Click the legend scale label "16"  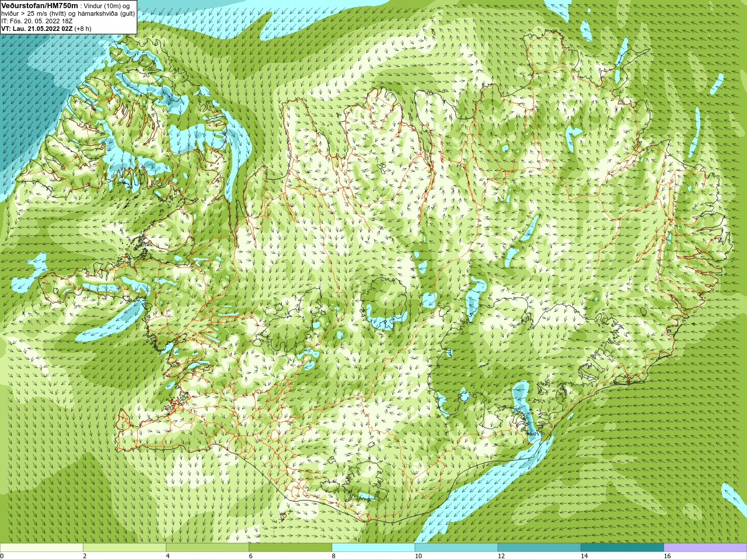(667, 556)
